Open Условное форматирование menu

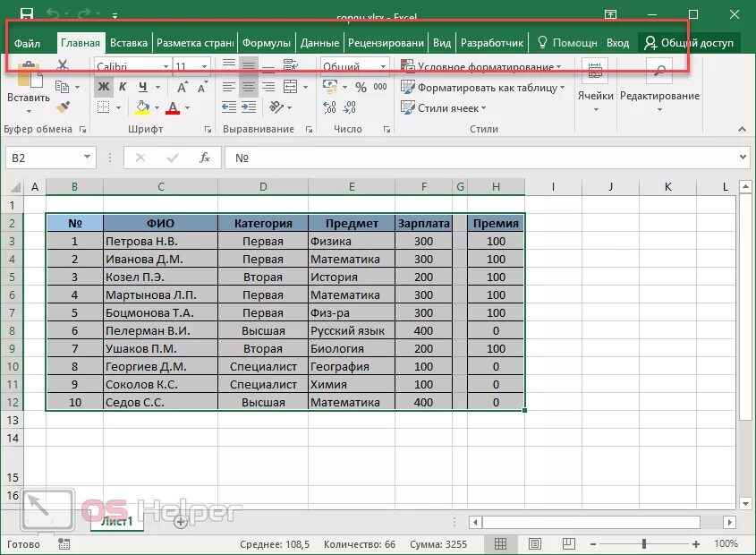[481, 66]
